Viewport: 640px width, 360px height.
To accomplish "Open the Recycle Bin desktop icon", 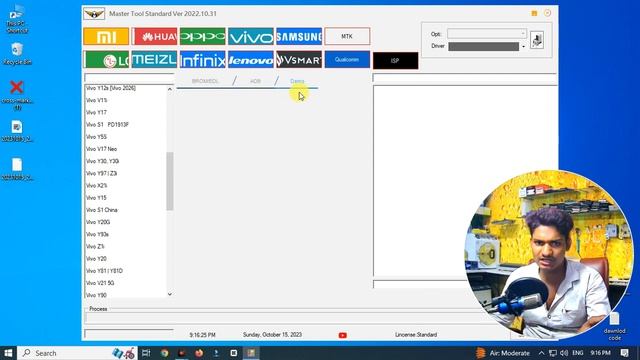I will tap(17, 53).
